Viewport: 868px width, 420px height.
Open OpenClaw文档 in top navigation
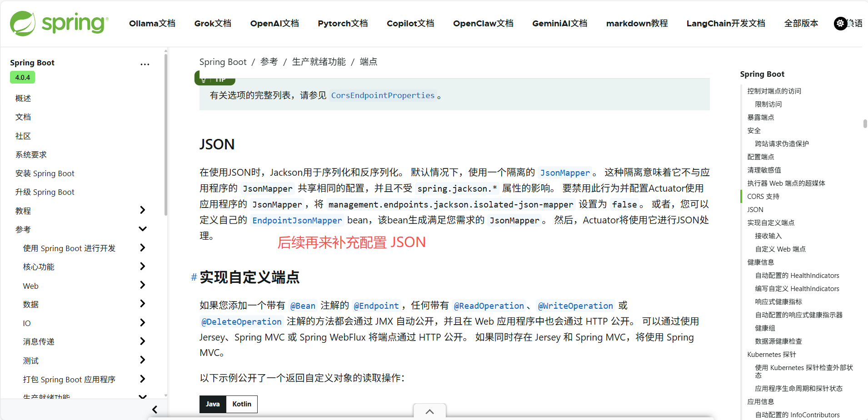pos(483,24)
